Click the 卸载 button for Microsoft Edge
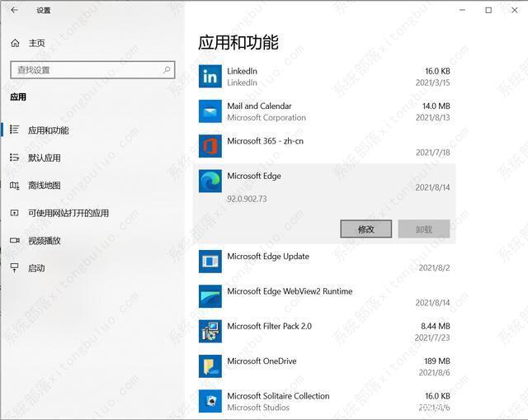 (424, 229)
